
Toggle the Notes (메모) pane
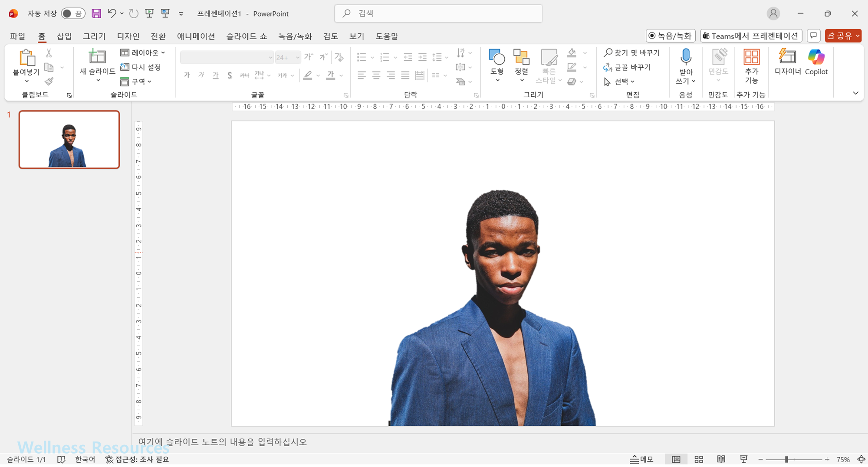coord(642,459)
